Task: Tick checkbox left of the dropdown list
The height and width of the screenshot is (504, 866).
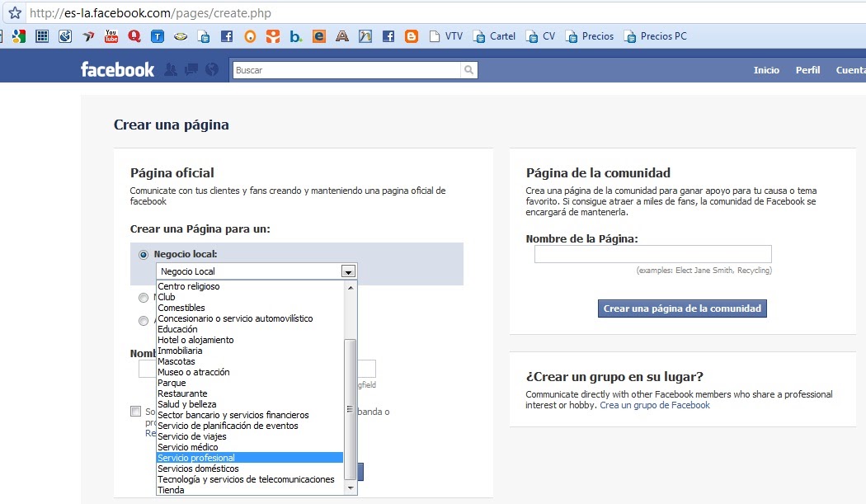Action: pyautogui.click(x=136, y=411)
